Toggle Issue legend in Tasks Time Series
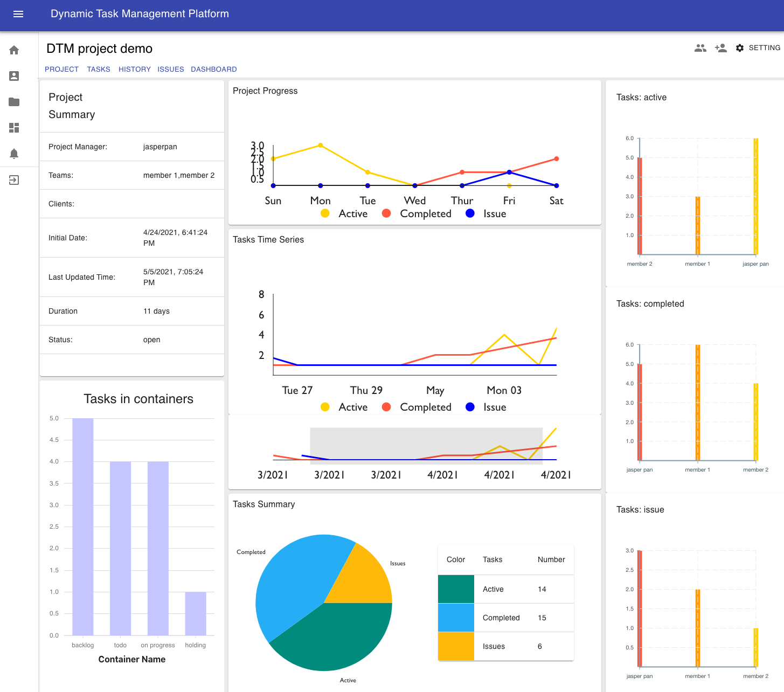 [x=486, y=407]
